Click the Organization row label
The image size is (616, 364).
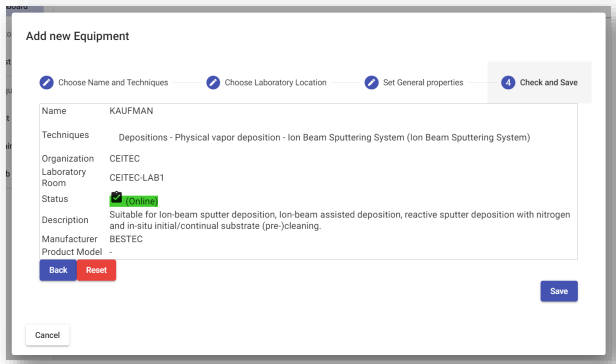pyautogui.click(x=68, y=159)
